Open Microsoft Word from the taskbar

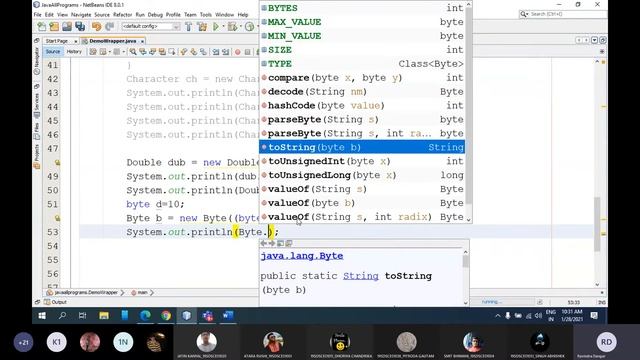pos(228,316)
